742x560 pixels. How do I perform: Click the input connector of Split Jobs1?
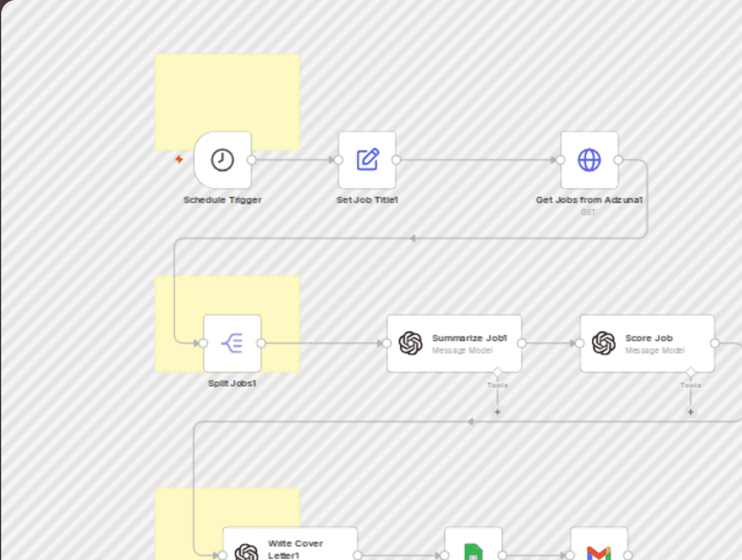click(204, 344)
